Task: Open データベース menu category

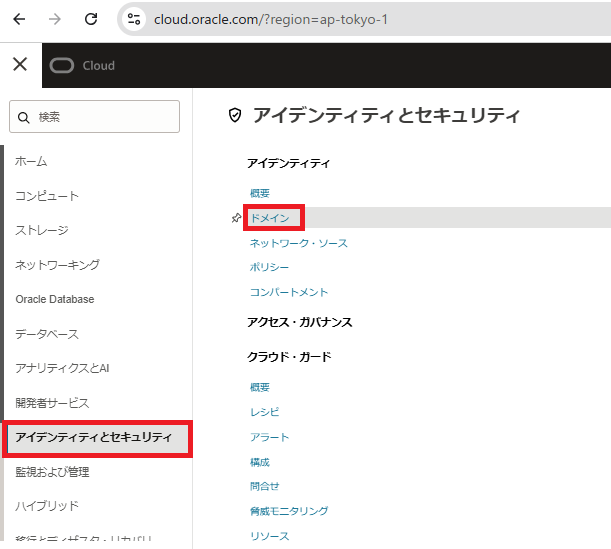Action: 47,334
